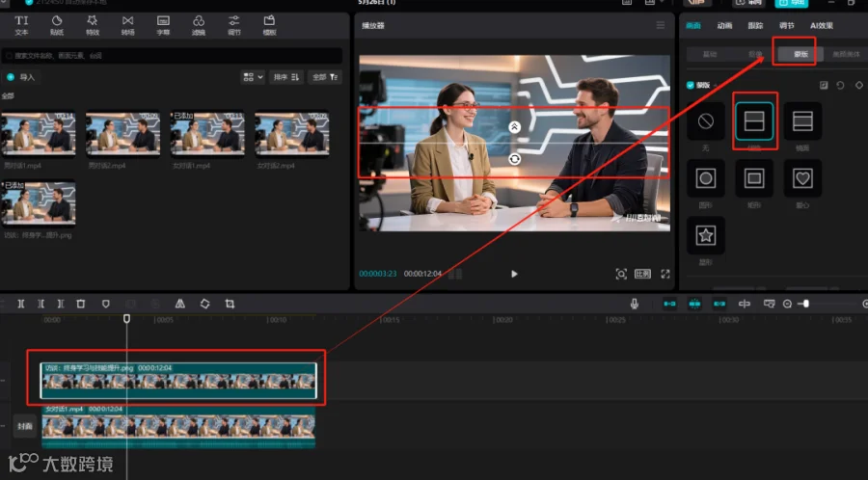
Task: Open the 滤镜 filters panel
Action: coord(199,24)
